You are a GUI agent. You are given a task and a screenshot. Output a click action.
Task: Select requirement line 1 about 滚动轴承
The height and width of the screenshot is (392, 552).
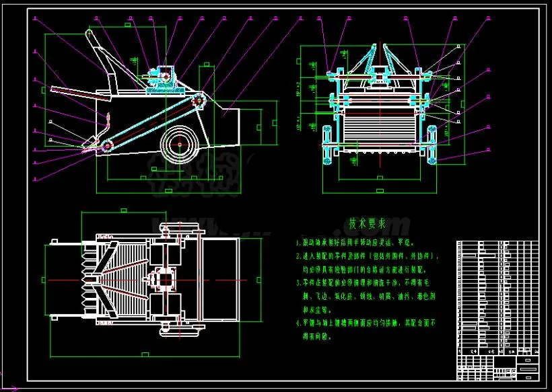355,243
